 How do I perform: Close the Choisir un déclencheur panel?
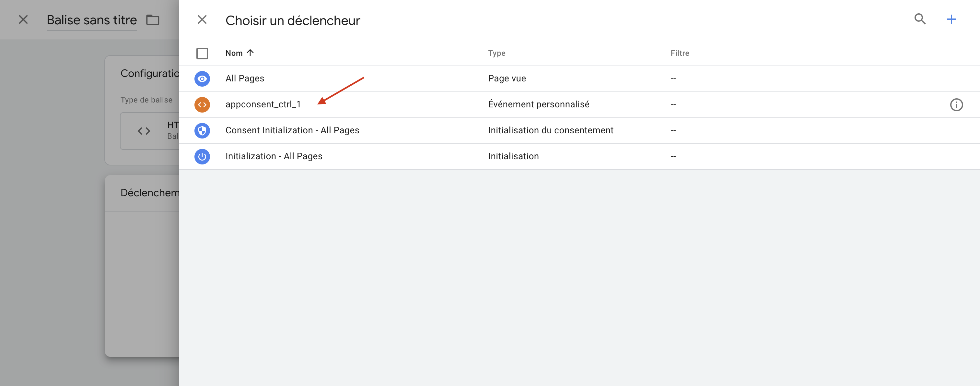point(202,19)
